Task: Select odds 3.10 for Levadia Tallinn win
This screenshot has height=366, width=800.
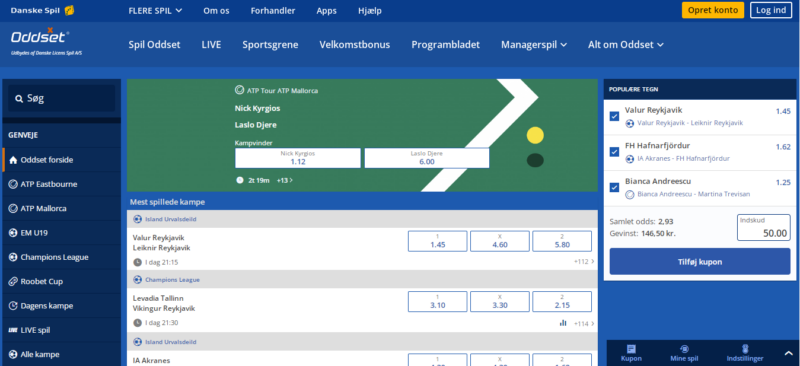Action: coord(438,302)
